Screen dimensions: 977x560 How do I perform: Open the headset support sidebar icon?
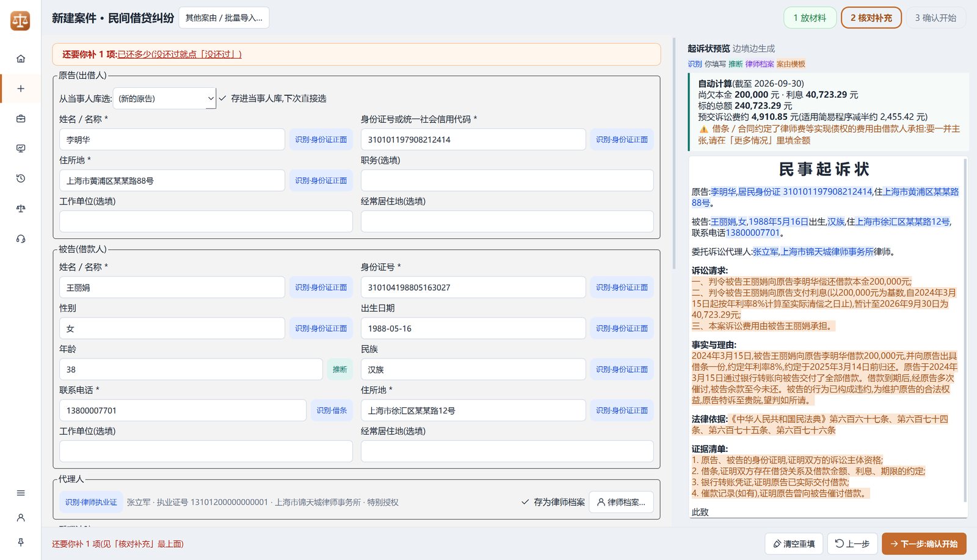pyautogui.click(x=21, y=239)
